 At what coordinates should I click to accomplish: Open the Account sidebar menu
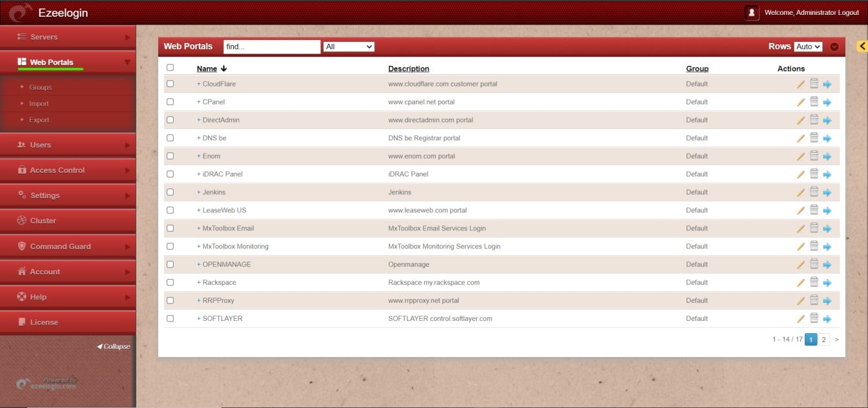click(68, 272)
